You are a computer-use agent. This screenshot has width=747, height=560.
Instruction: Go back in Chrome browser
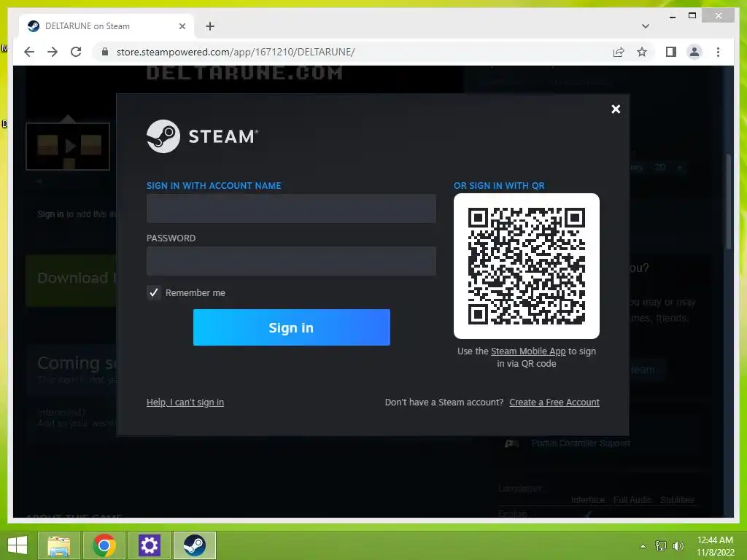pos(29,52)
